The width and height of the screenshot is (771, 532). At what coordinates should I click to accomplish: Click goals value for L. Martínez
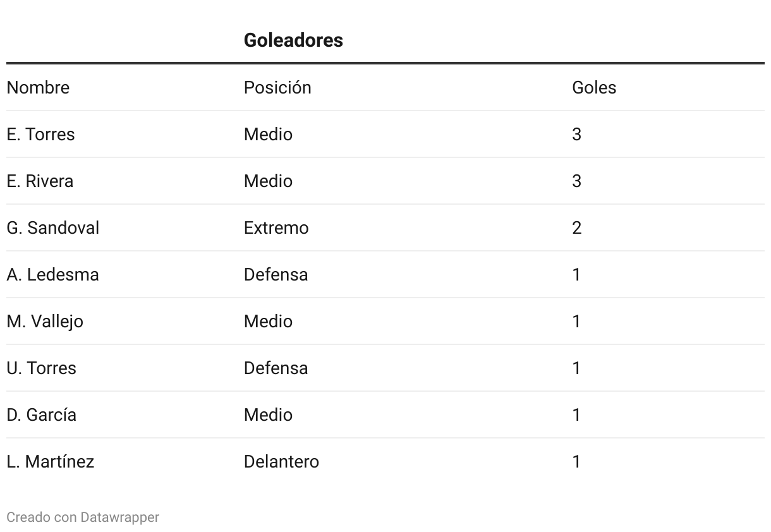coord(576,461)
